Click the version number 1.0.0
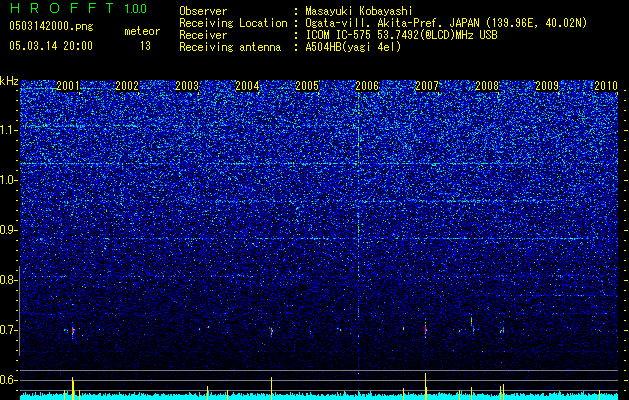 pyautogui.click(x=135, y=8)
